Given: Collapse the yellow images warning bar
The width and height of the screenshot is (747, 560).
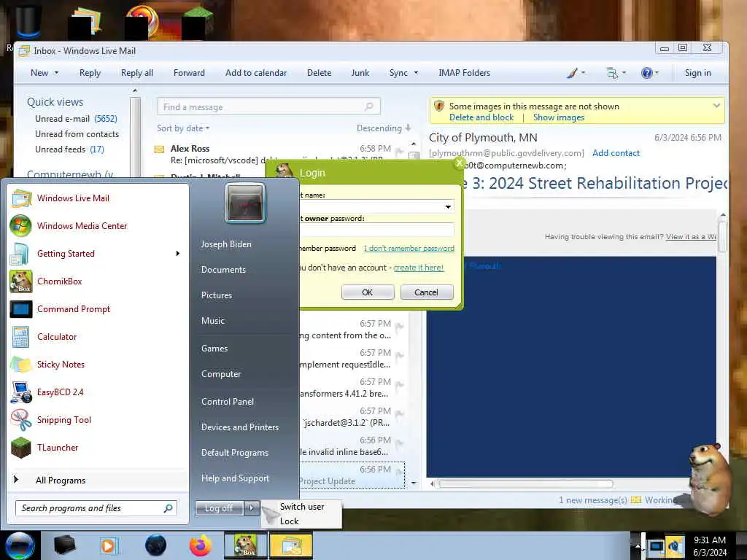Looking at the screenshot, I should point(716,106).
